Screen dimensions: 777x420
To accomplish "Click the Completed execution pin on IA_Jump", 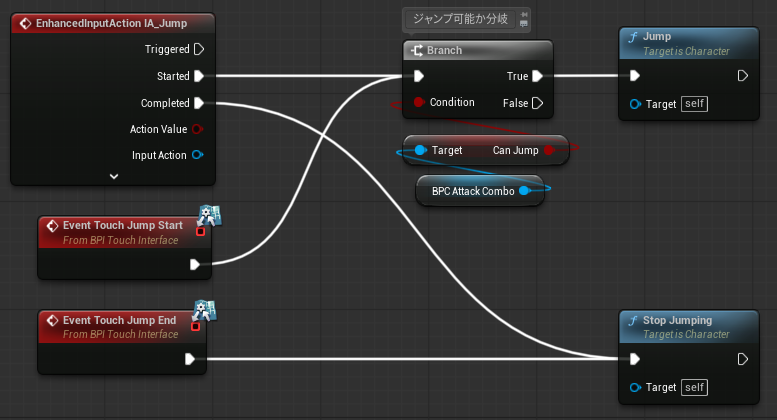I will pyautogui.click(x=199, y=103).
